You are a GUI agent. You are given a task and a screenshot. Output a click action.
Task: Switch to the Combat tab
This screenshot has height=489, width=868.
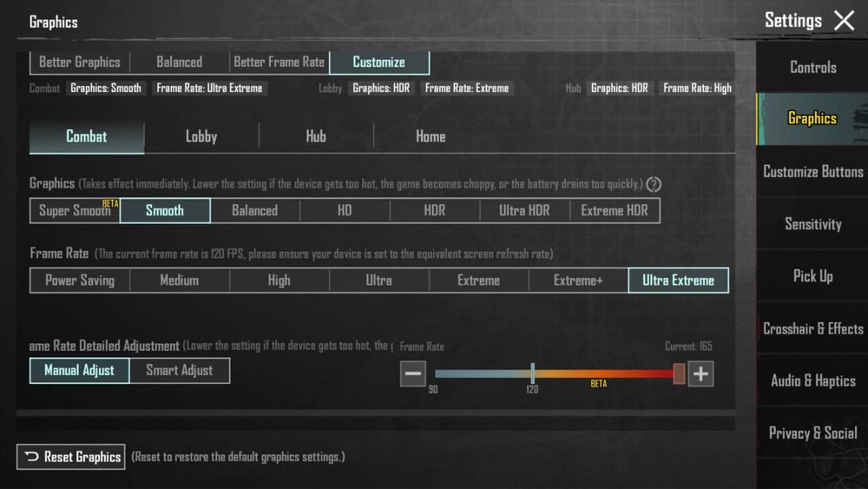coord(86,136)
